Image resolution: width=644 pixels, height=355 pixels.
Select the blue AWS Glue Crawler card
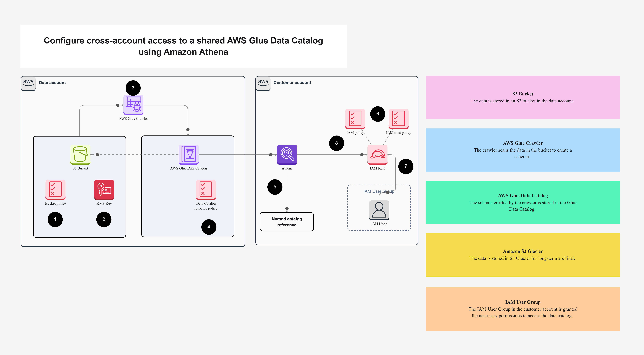(523, 150)
